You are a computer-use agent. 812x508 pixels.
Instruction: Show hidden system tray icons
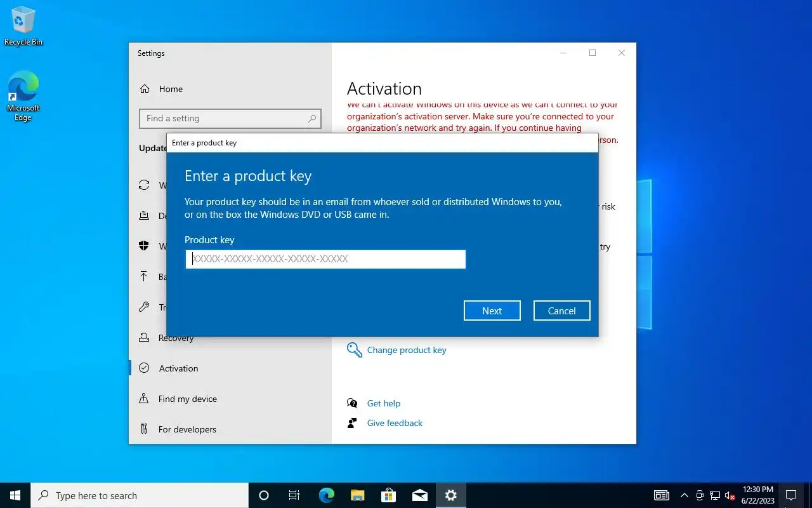684,495
